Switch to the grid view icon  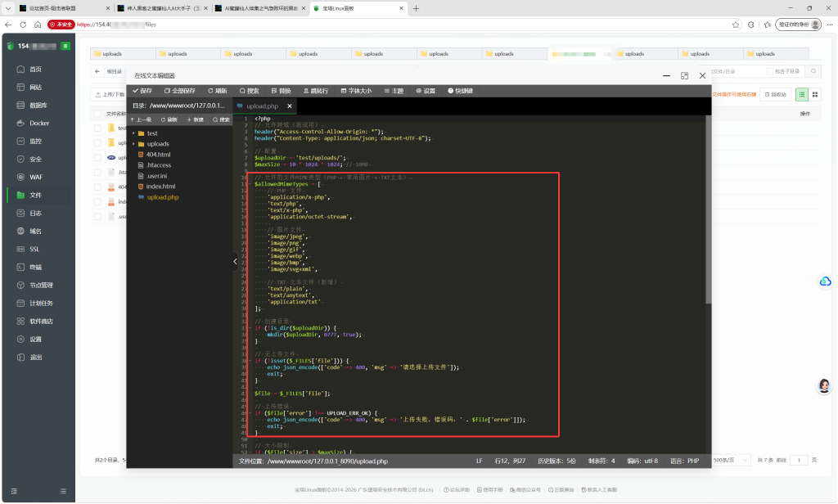coord(815,95)
